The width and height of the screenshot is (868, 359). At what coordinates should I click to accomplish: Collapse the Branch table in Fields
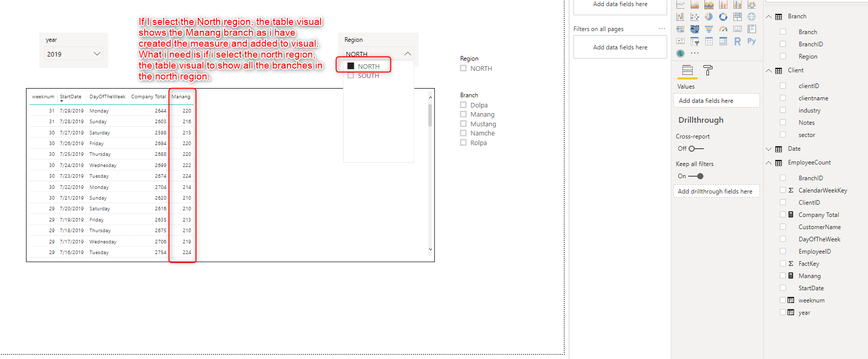point(769,17)
